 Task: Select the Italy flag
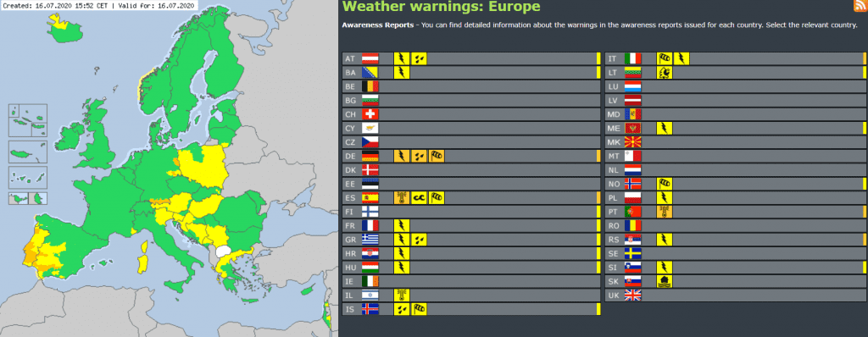(632, 58)
